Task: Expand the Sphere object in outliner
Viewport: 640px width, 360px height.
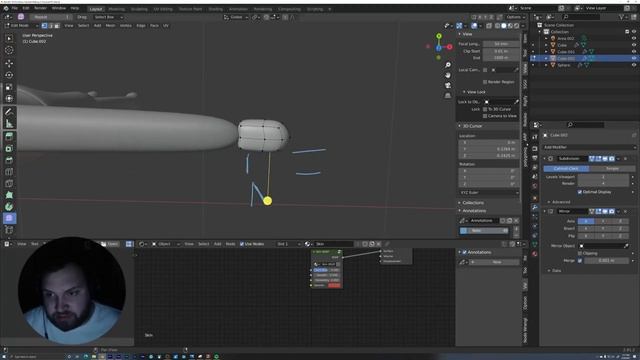Action: [547, 65]
